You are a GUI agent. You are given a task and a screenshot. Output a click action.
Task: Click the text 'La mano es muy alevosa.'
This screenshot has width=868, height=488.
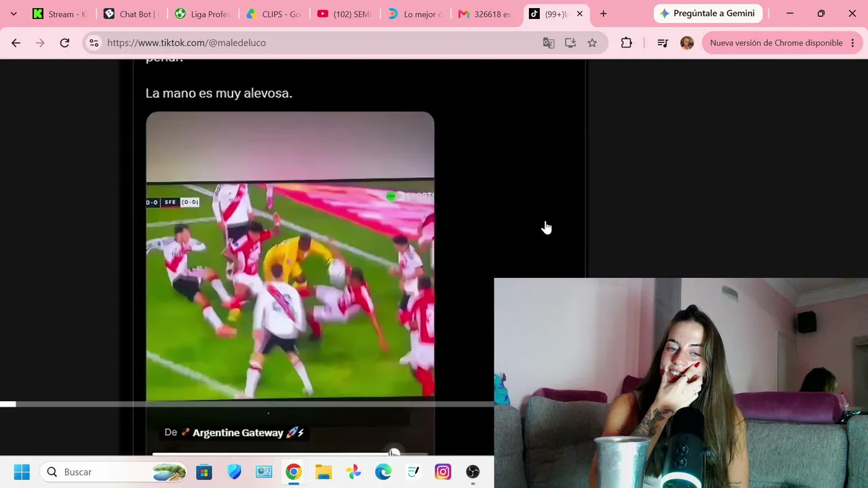pyautogui.click(x=219, y=93)
